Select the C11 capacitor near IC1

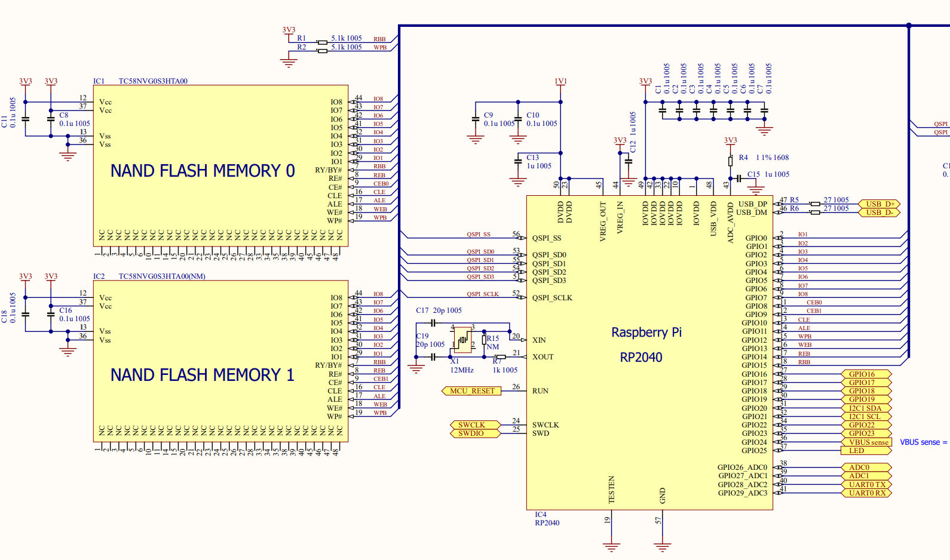(25, 119)
